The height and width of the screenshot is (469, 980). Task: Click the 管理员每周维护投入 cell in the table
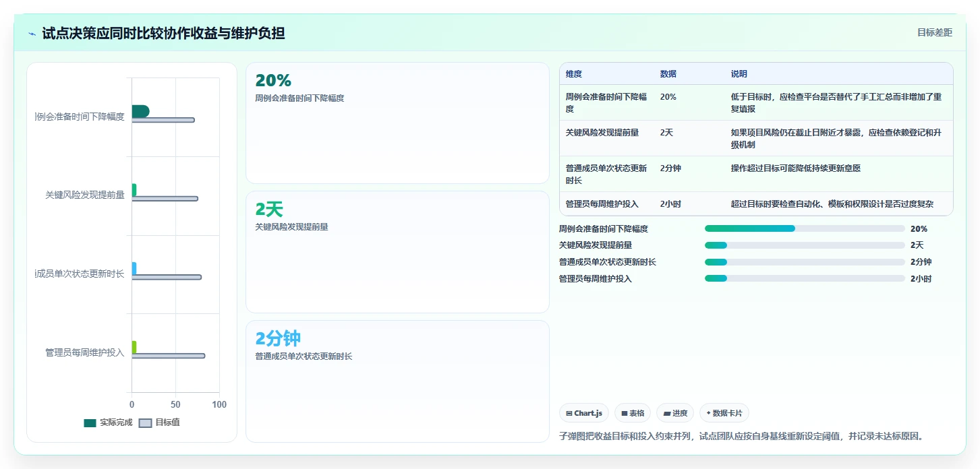coord(602,204)
